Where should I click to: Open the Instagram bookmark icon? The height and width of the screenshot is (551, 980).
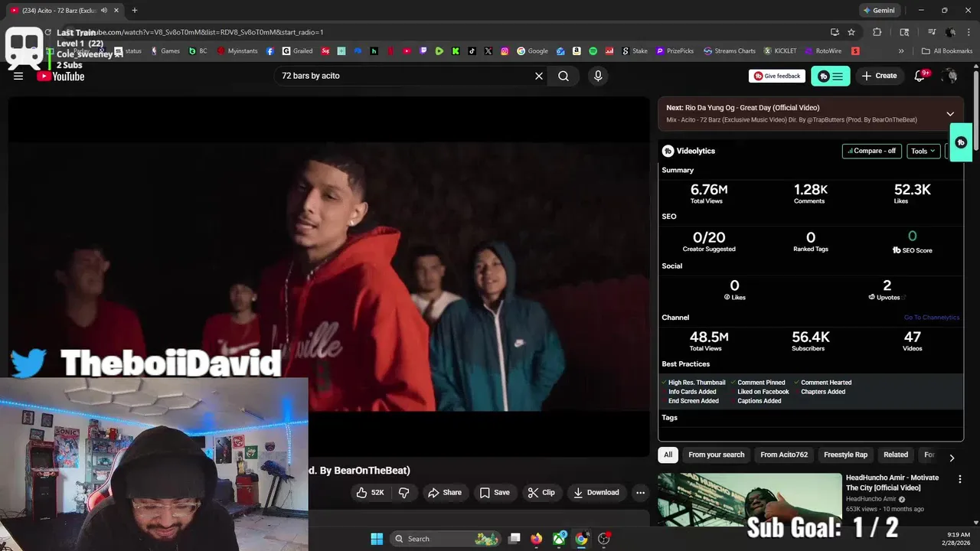pyautogui.click(x=505, y=51)
